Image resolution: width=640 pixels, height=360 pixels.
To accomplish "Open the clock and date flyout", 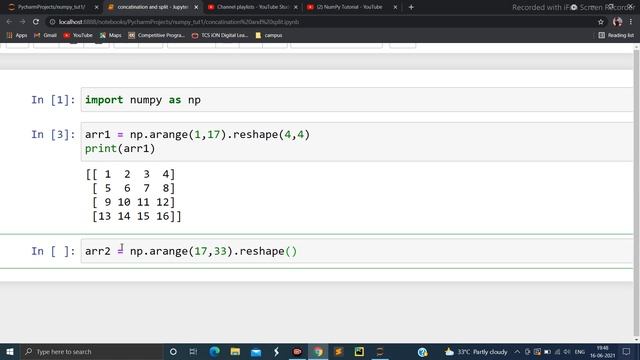I will [602, 351].
